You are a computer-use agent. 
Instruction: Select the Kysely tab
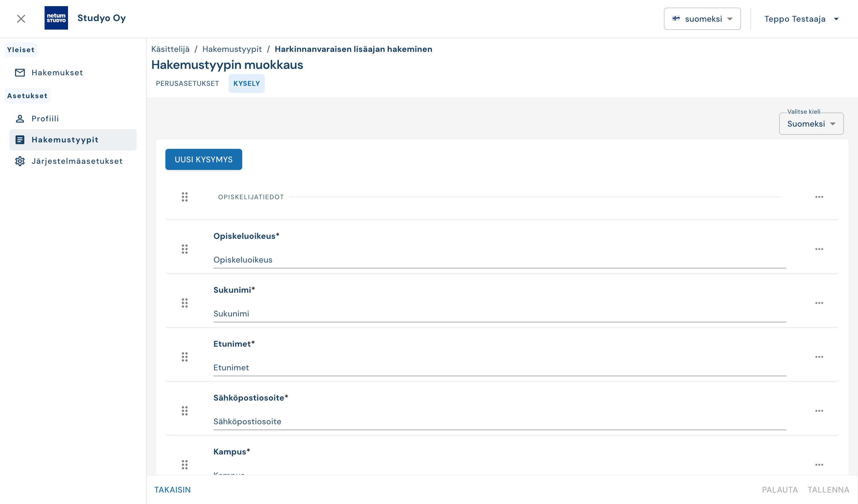[x=247, y=84]
